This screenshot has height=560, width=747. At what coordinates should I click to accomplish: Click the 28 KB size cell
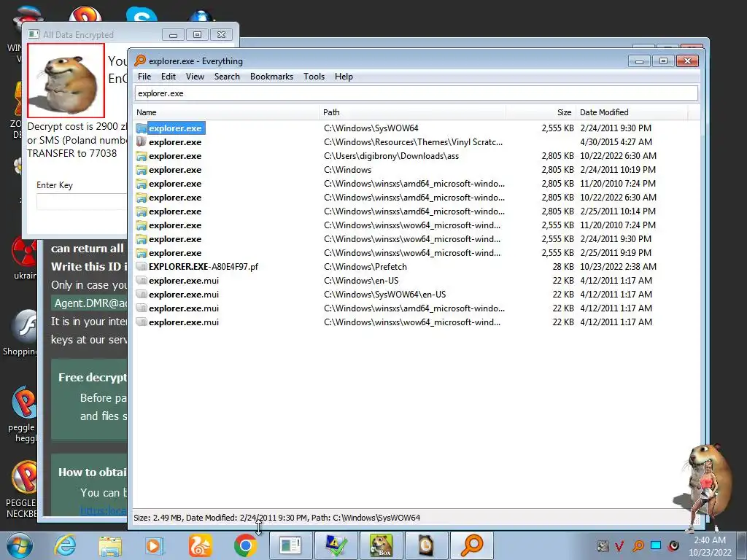click(x=563, y=267)
